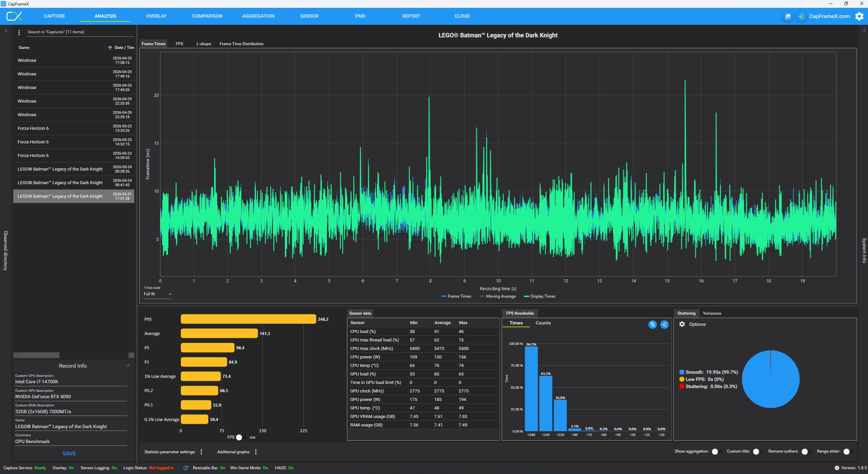This screenshot has height=474, width=868.
Task: Enable Show aggregation switch
Action: (x=717, y=452)
